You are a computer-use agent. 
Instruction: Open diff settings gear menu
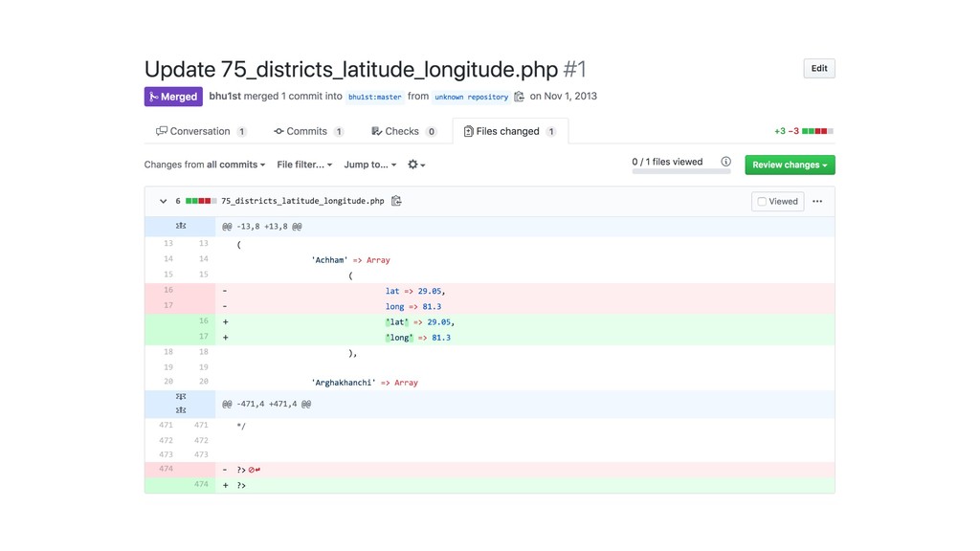coord(416,165)
